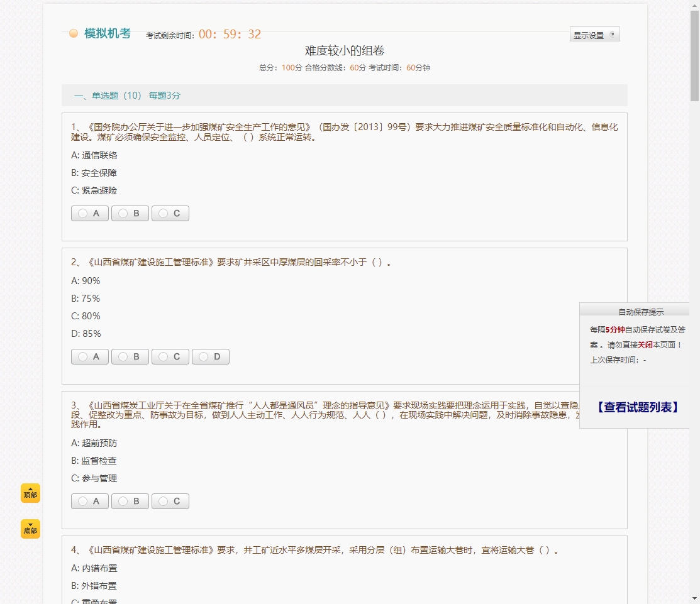Image resolution: width=700 pixels, height=604 pixels.
Task: Click the exam title 难度较小的组卷
Action: click(343, 50)
